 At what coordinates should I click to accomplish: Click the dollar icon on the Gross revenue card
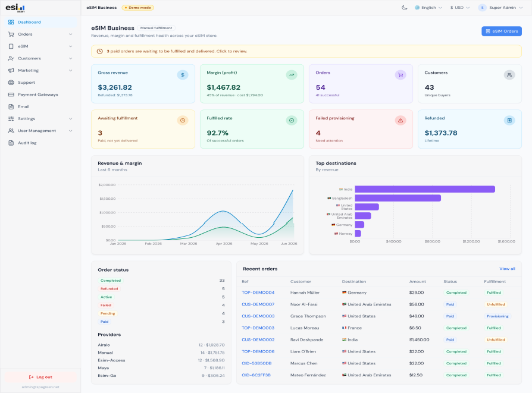pos(183,75)
